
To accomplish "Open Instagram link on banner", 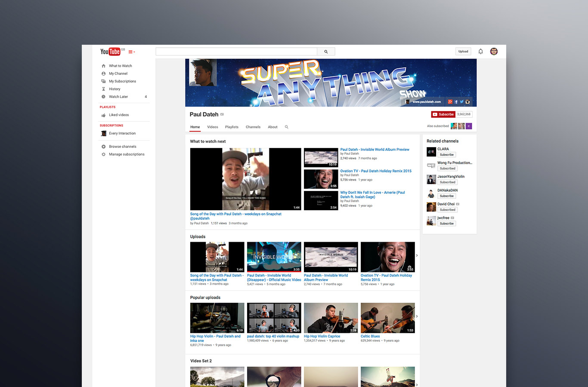I will pos(467,102).
